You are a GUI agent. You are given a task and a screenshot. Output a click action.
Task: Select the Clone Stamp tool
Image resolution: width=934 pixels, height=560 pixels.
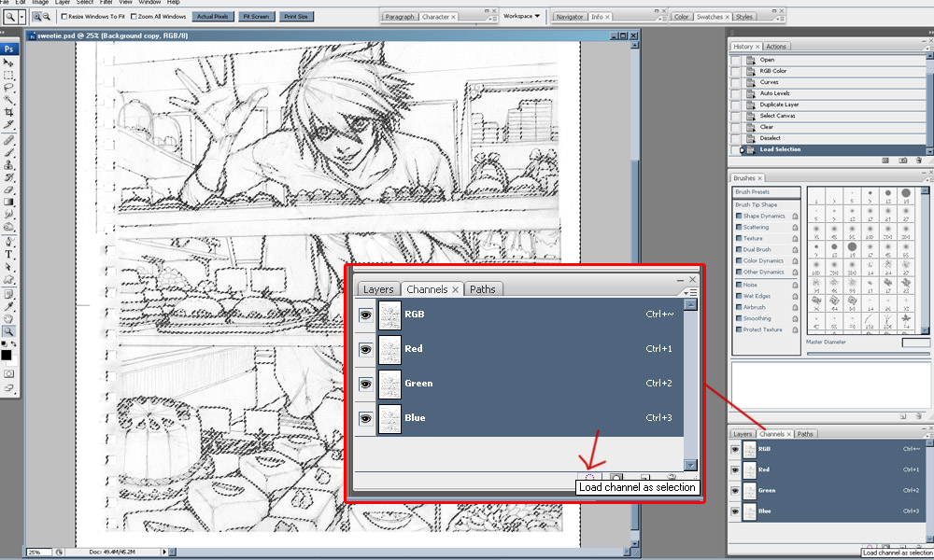pos(8,165)
